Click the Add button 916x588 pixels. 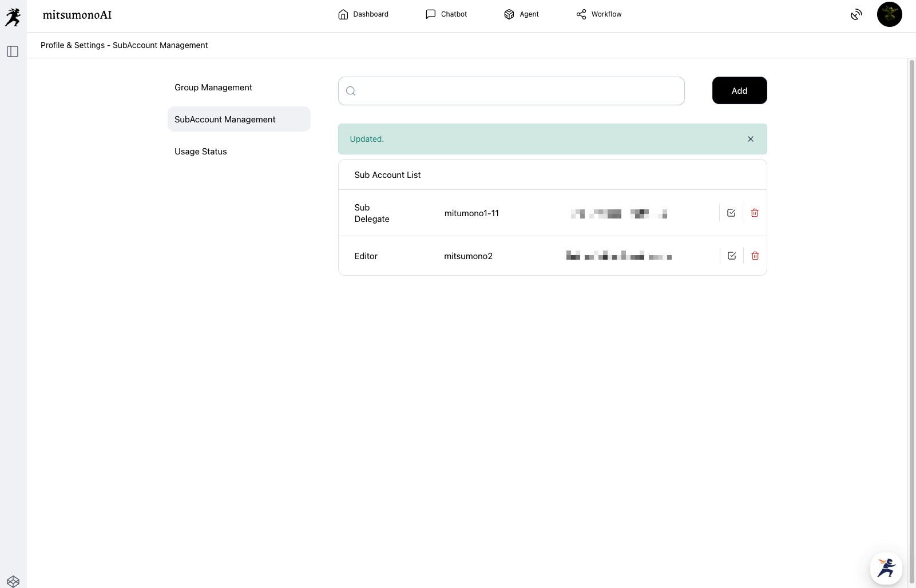tap(739, 91)
